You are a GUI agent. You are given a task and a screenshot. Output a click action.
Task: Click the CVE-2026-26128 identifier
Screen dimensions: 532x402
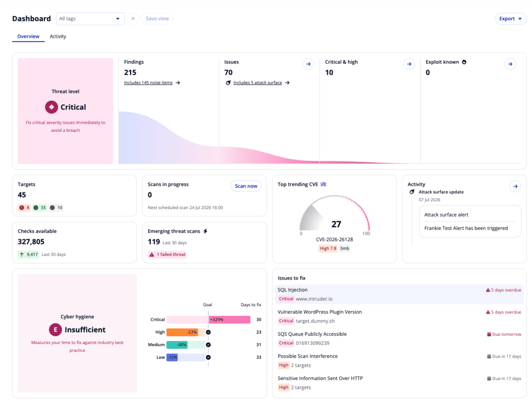point(334,240)
